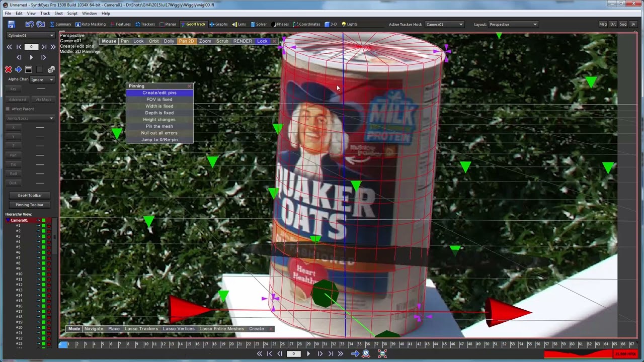
Task: Click Lasso Trackers in Mode bar
Action: point(141,329)
